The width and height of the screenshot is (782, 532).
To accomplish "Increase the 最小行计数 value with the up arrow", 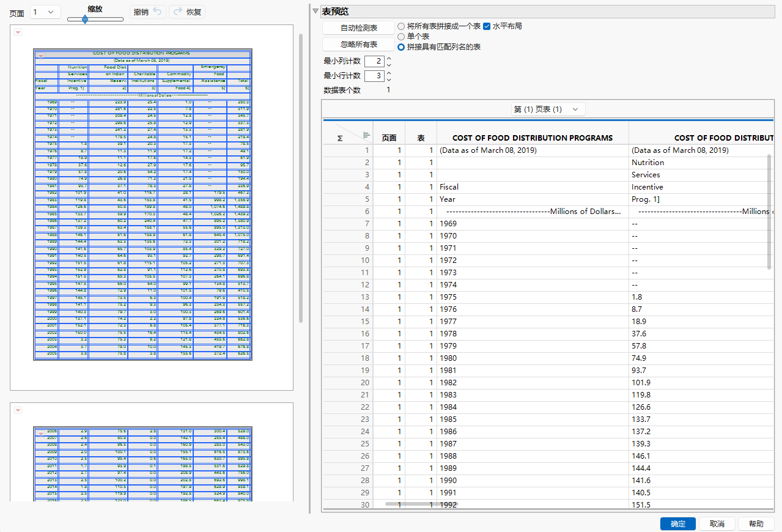I will pyautogui.click(x=389, y=73).
